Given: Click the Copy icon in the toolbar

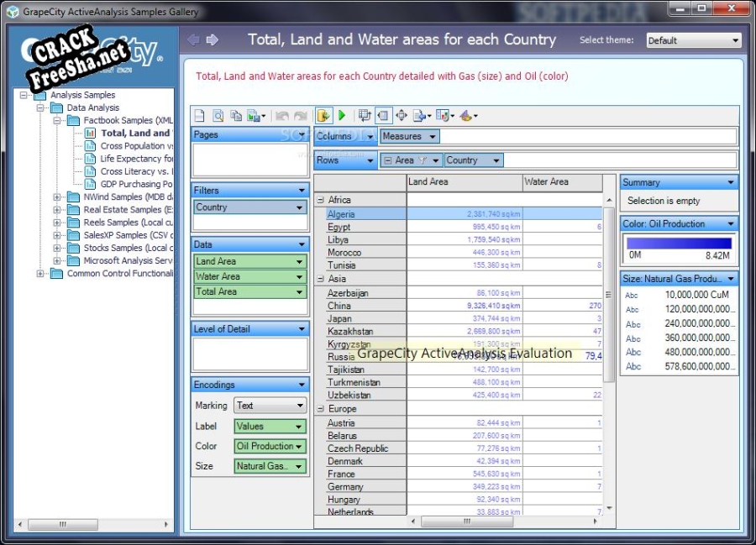Looking at the screenshot, I should pyautogui.click(x=236, y=116).
